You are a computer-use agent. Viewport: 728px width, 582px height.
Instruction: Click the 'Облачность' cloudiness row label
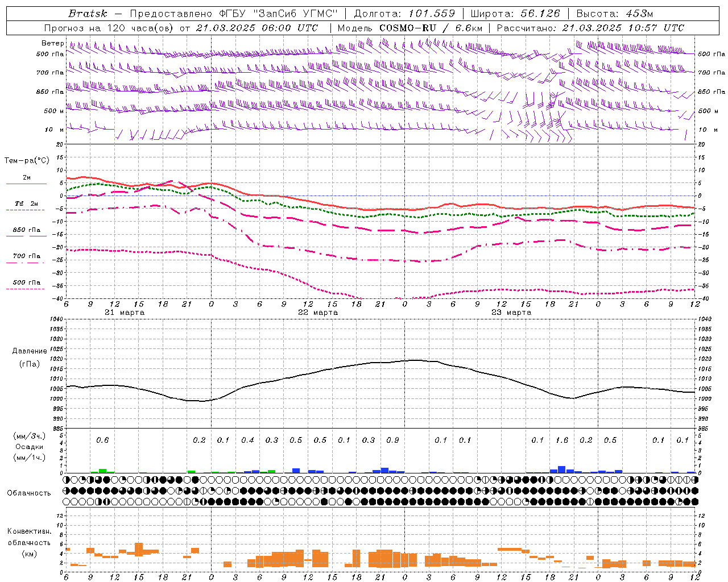click(x=28, y=493)
